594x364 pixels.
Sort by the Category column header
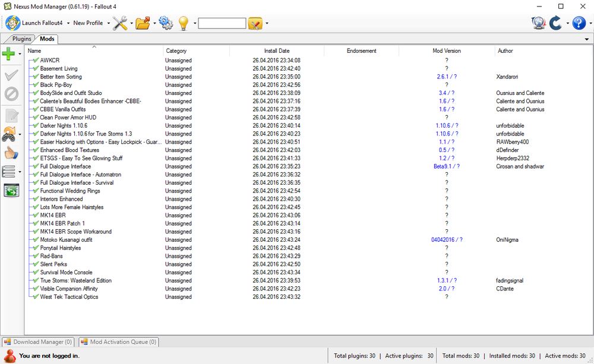pos(196,50)
